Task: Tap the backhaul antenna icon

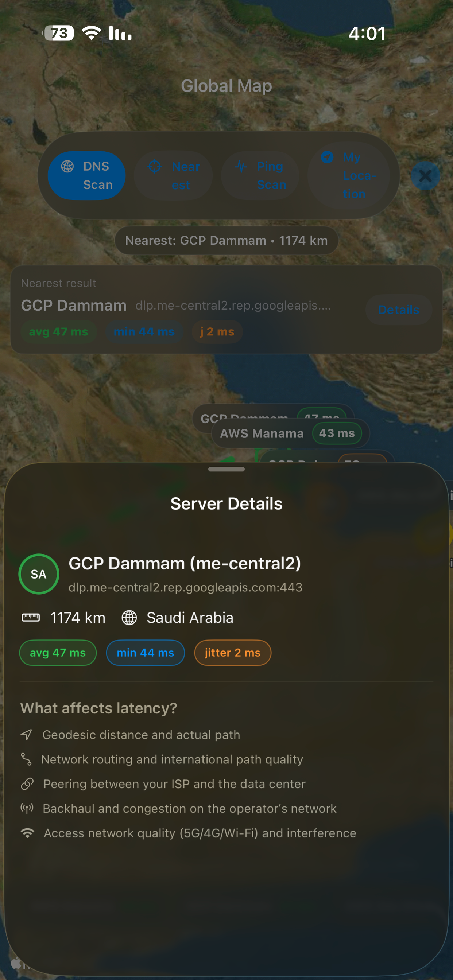Action: [27, 808]
